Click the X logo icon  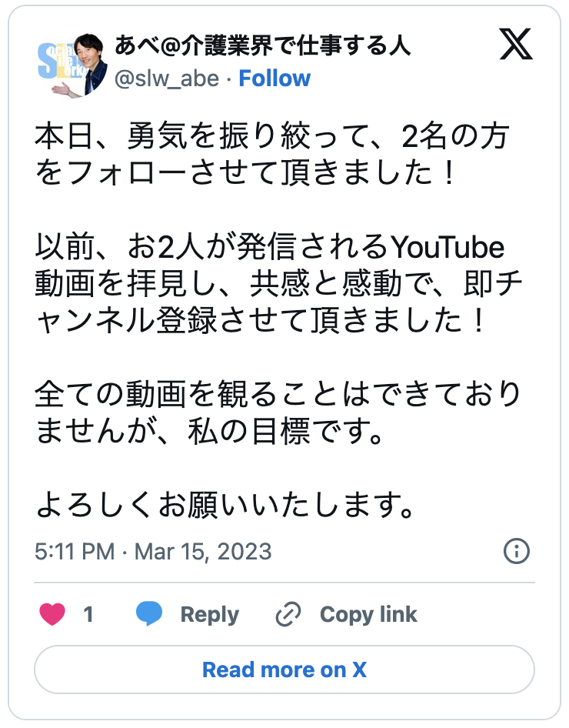516,47
